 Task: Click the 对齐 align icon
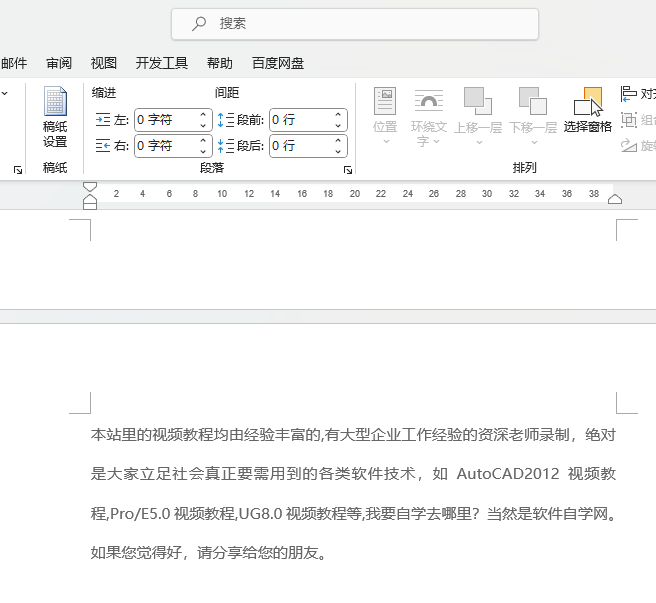click(628, 94)
